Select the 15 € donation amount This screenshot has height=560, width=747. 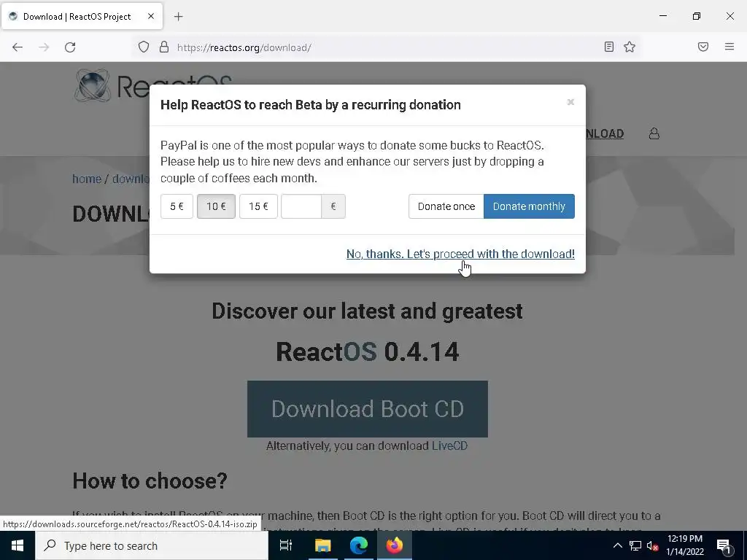(x=258, y=206)
